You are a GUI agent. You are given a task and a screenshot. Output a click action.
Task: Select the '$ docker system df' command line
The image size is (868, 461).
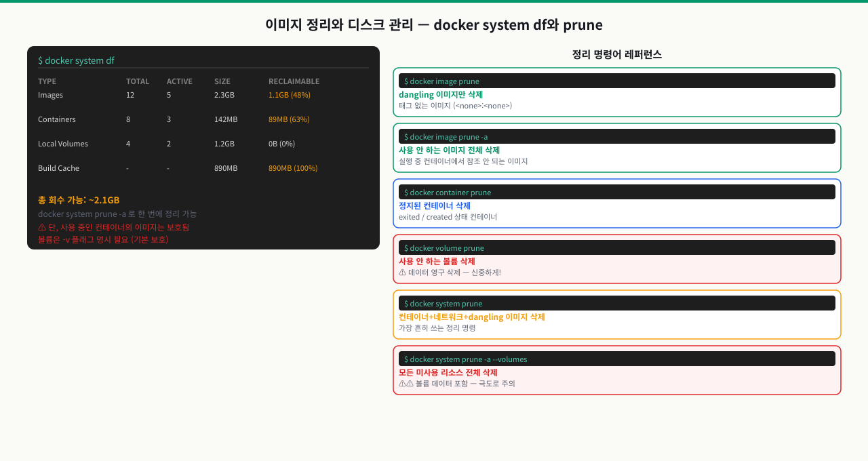(76, 60)
